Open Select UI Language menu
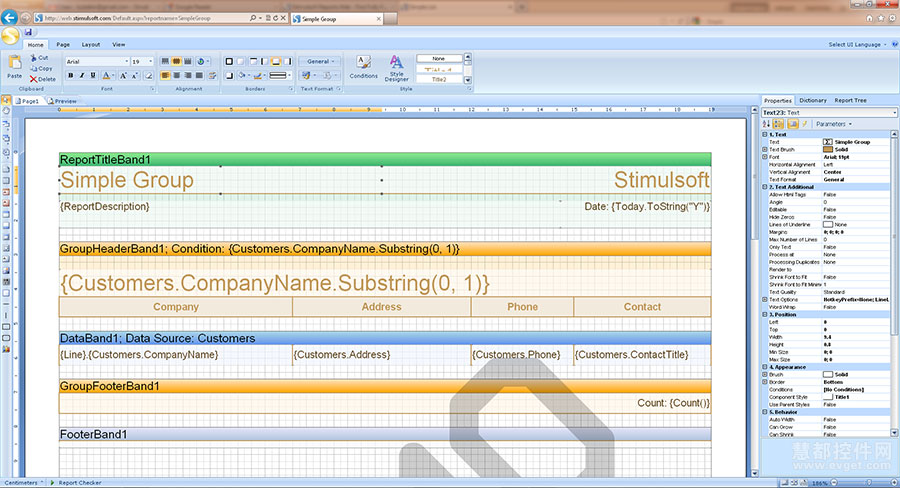 (x=857, y=44)
